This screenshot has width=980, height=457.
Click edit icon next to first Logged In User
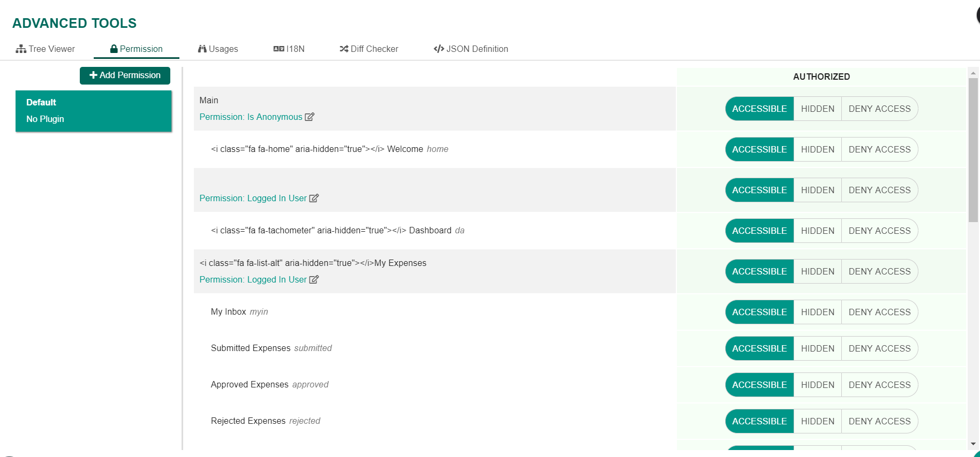point(314,198)
